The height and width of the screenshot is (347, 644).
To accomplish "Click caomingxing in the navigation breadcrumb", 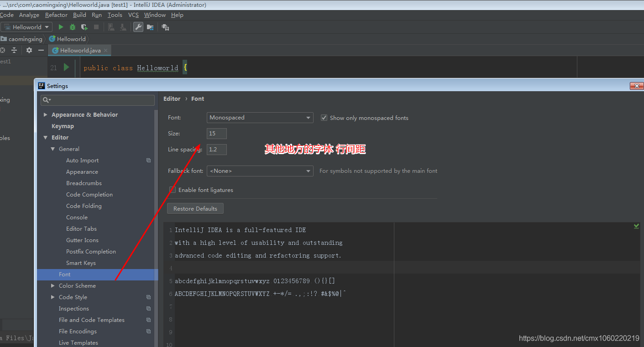I will click(x=26, y=39).
